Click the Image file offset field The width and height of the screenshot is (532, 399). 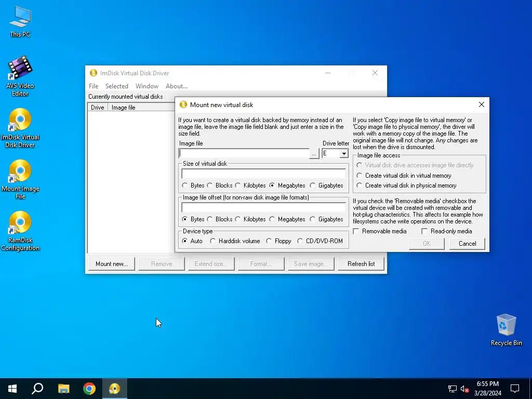tap(263, 207)
